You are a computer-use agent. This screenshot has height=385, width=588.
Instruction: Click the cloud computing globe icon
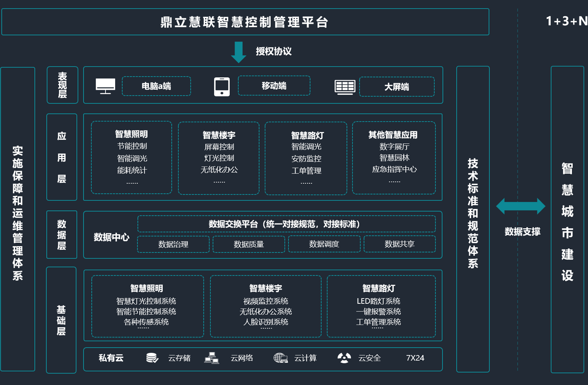281,358
